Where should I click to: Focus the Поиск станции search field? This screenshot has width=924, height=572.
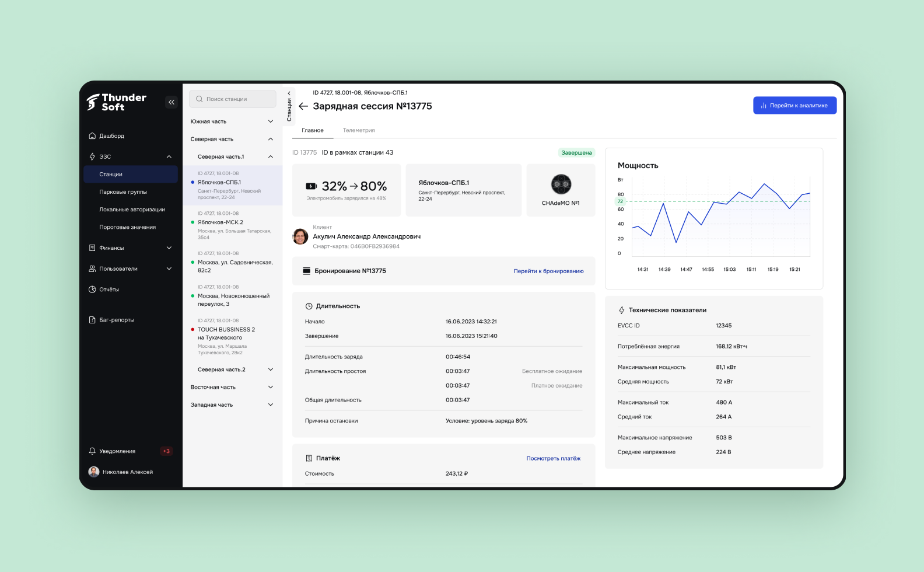[x=233, y=99]
